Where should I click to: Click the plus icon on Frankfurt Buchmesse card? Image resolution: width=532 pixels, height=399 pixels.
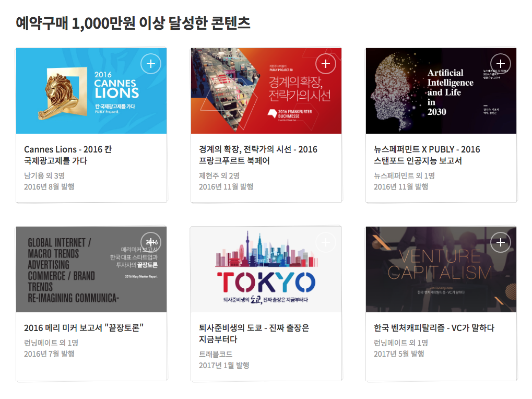pyautogui.click(x=326, y=63)
